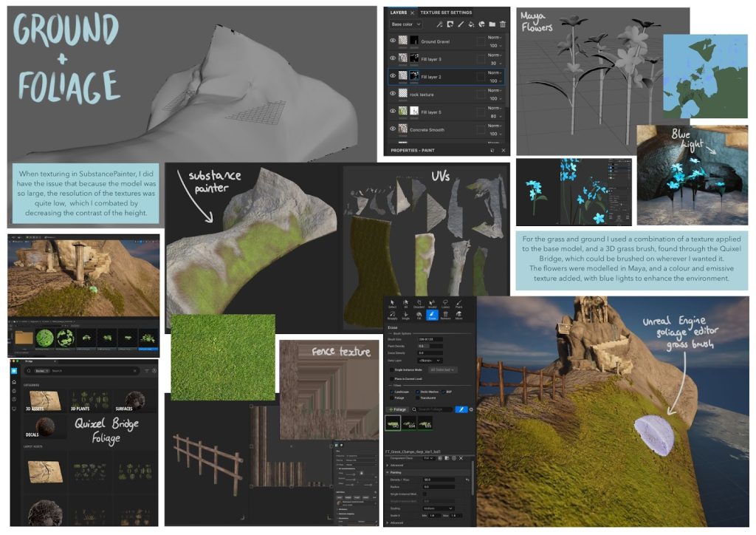This screenshot has width=756, height=535.
Task: Click the Deselect foliage tool
Action: pos(419,304)
